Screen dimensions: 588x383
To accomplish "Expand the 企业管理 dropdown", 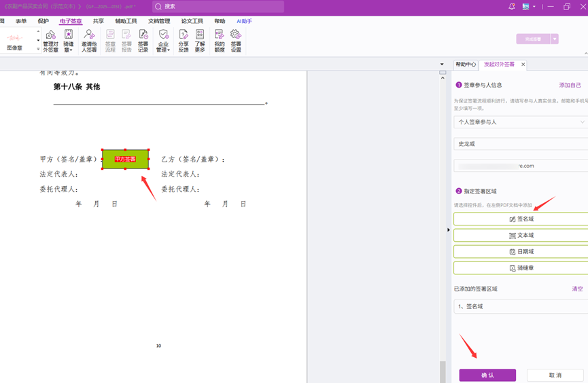I will pos(163,50).
